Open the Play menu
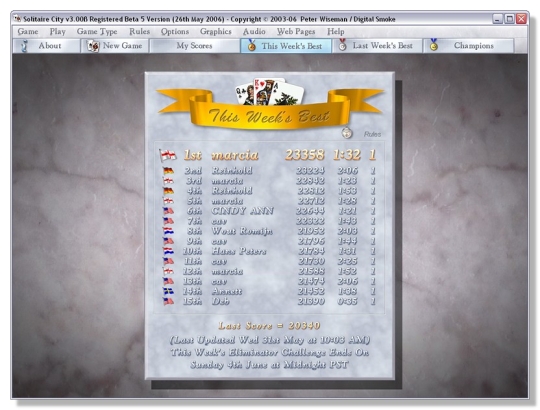 (x=58, y=32)
